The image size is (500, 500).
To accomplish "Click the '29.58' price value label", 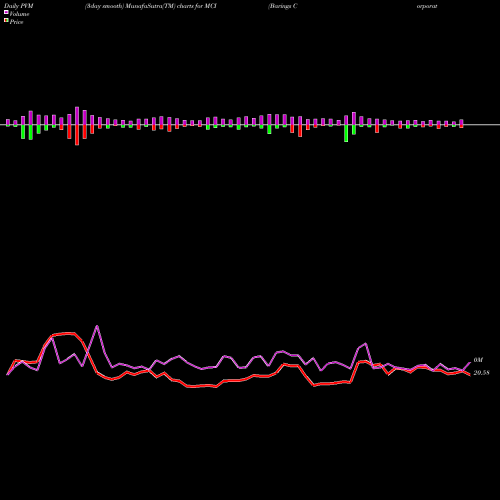I will tap(481, 373).
